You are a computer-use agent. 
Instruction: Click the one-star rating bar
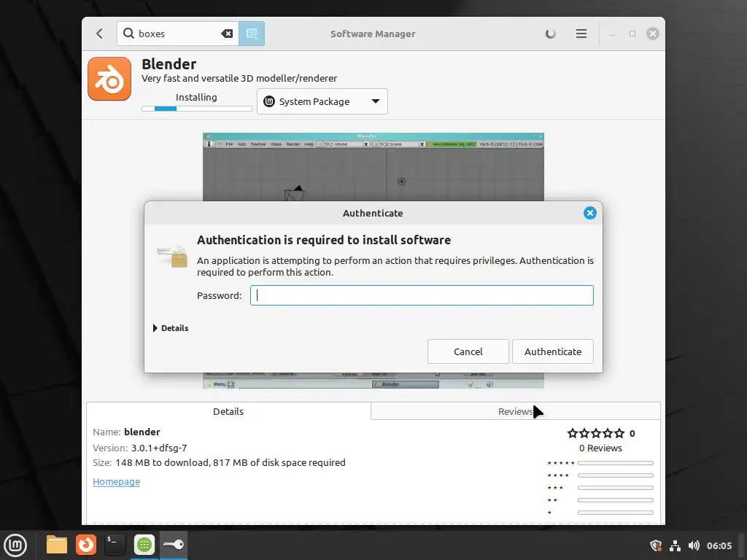click(616, 513)
